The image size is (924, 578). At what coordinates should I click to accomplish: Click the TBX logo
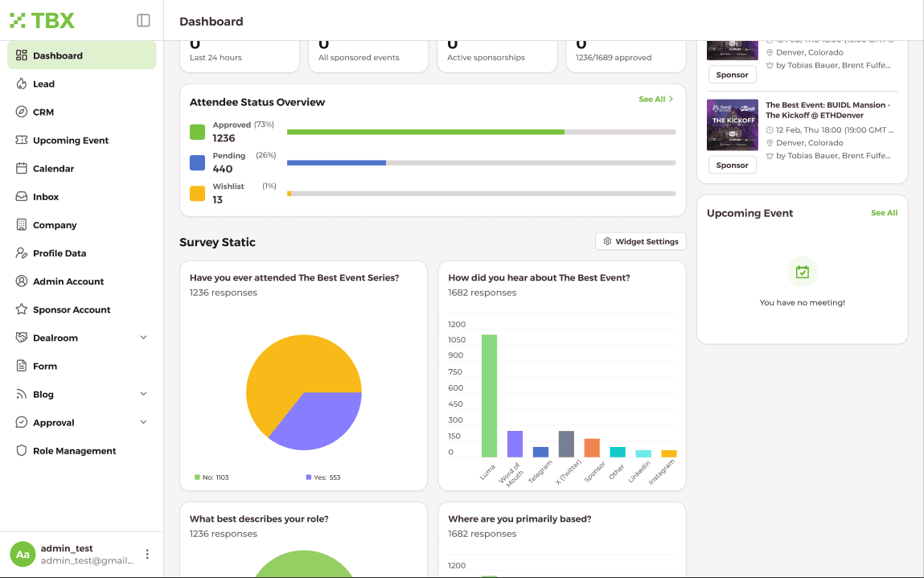43,21
